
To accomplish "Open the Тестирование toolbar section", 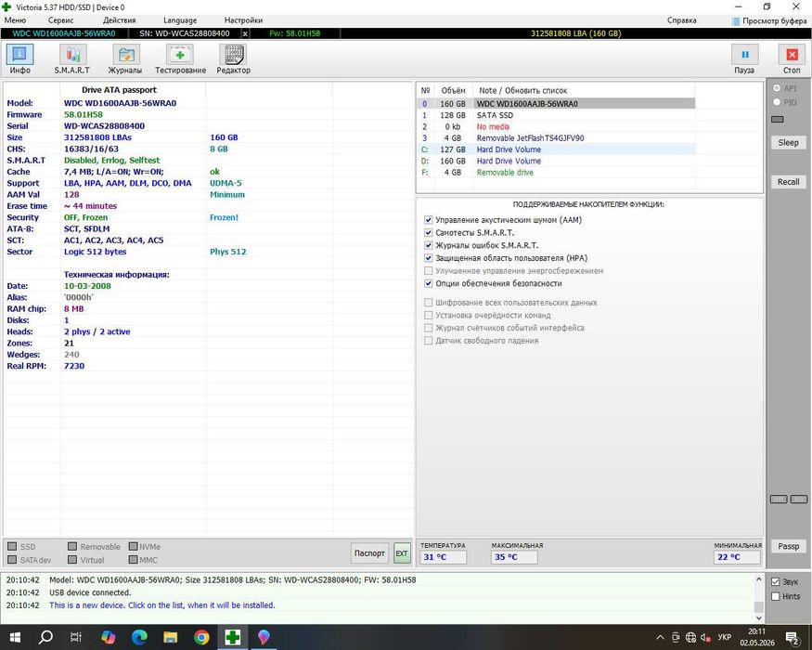I will (180, 59).
